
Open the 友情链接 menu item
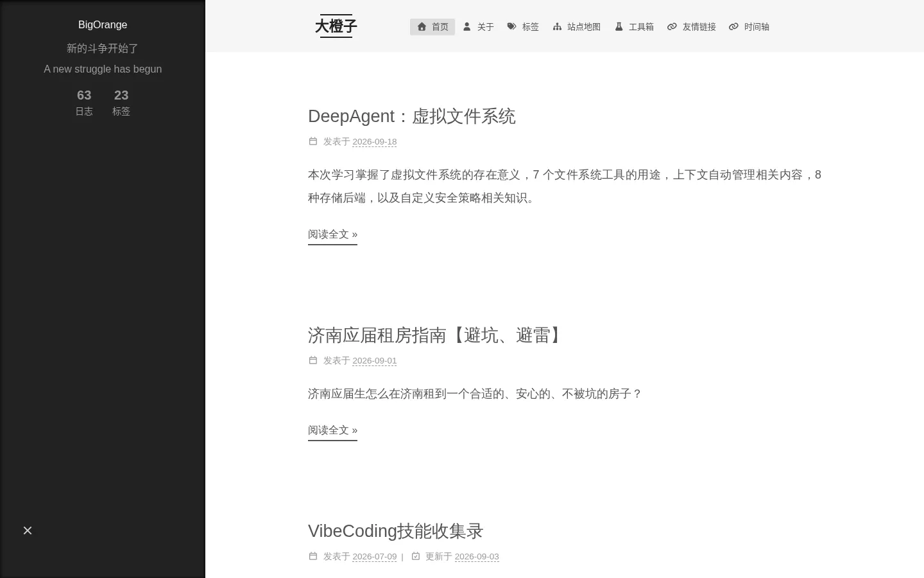pos(692,26)
